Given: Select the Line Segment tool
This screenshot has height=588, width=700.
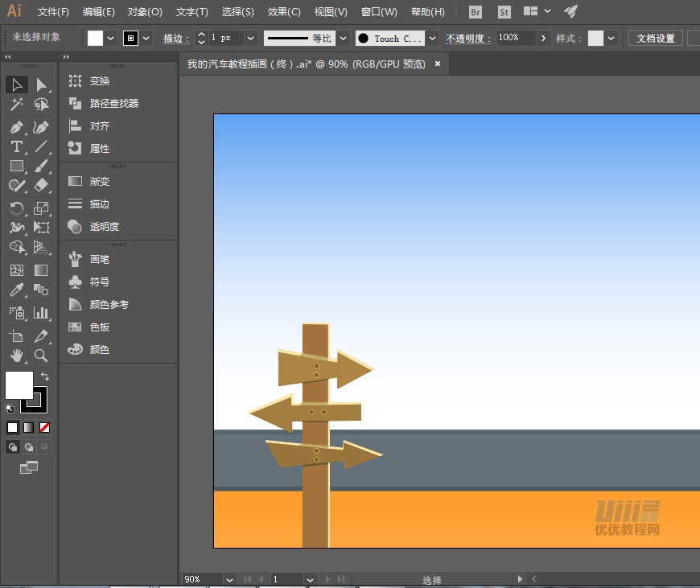Looking at the screenshot, I should pyautogui.click(x=41, y=147).
